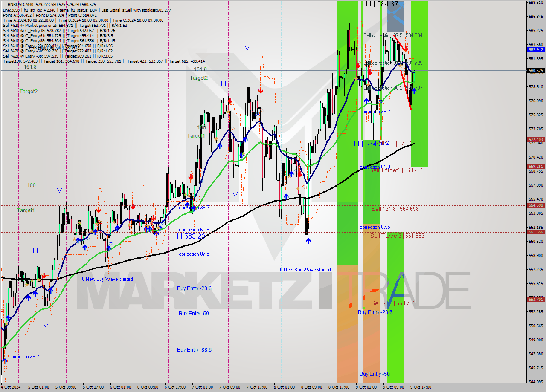This screenshot has height=392, width=546.
Task: Select the red 553.701 axis price tag
Action: [x=536, y=300]
